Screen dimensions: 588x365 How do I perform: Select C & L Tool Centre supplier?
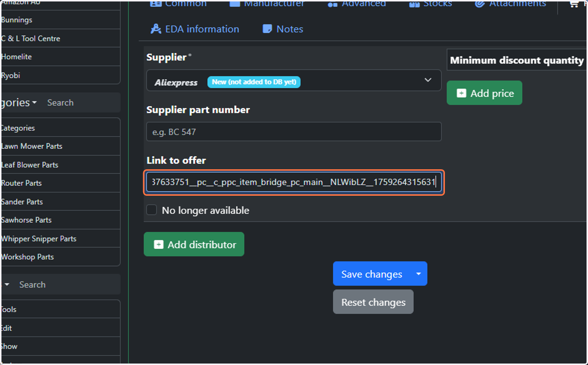click(60, 38)
